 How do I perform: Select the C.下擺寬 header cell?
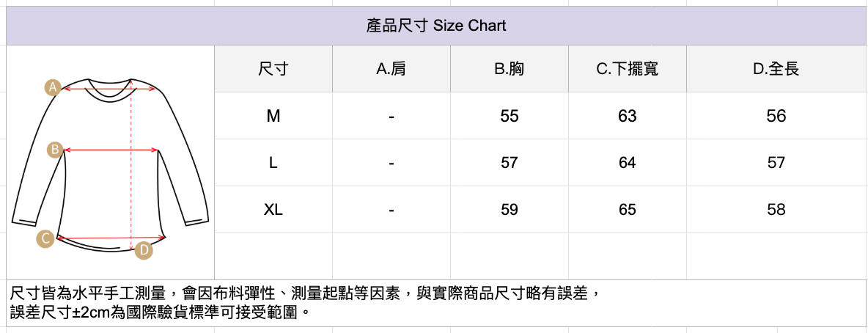pyautogui.click(x=628, y=69)
